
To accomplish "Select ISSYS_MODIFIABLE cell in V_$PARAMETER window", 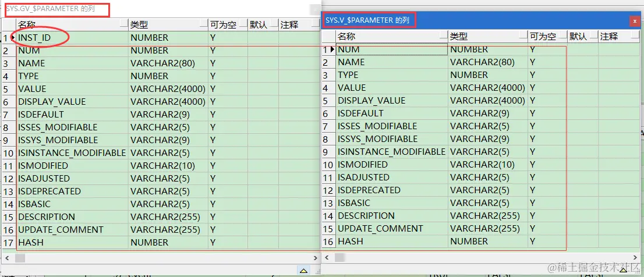I will pyautogui.click(x=392, y=138).
